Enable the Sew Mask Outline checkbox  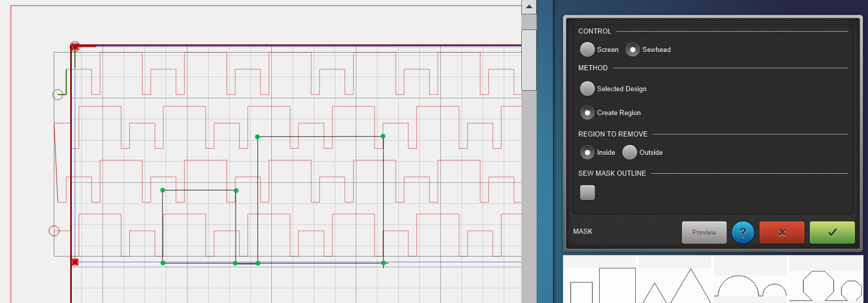pos(587,192)
